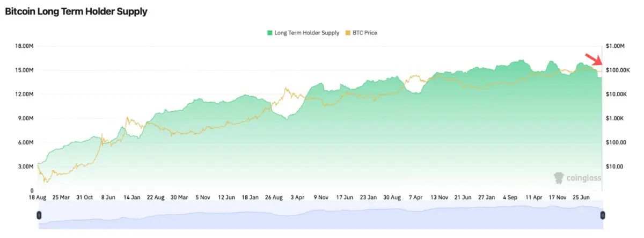
Task: Click the 18.00M left axis label
Action: point(25,46)
